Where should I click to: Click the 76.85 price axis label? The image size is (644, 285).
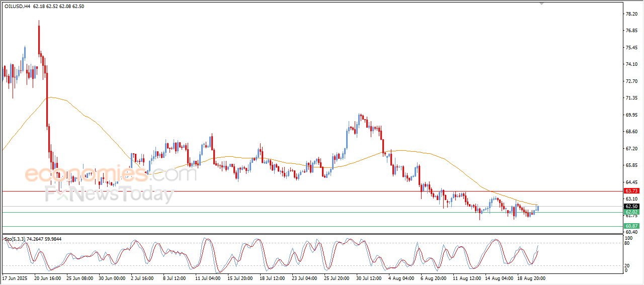click(631, 31)
